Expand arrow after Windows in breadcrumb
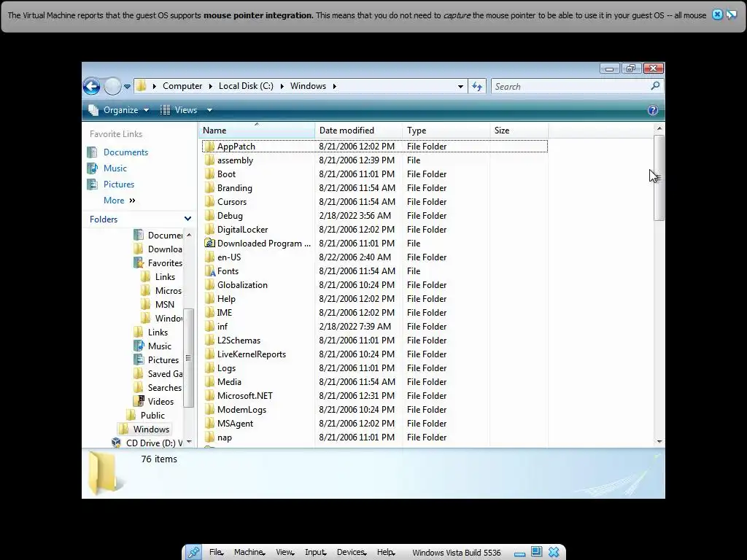This screenshot has width=747, height=560. (x=334, y=86)
